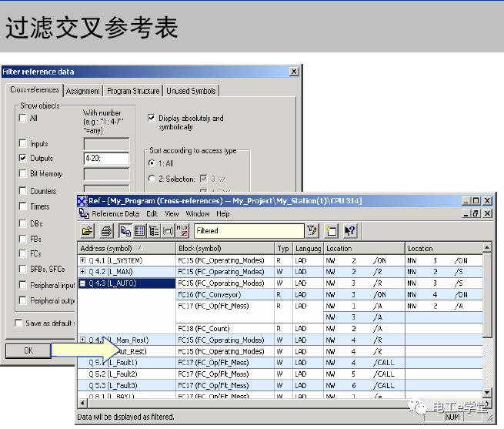
Task: Click the Language column header
Action: 308,249
